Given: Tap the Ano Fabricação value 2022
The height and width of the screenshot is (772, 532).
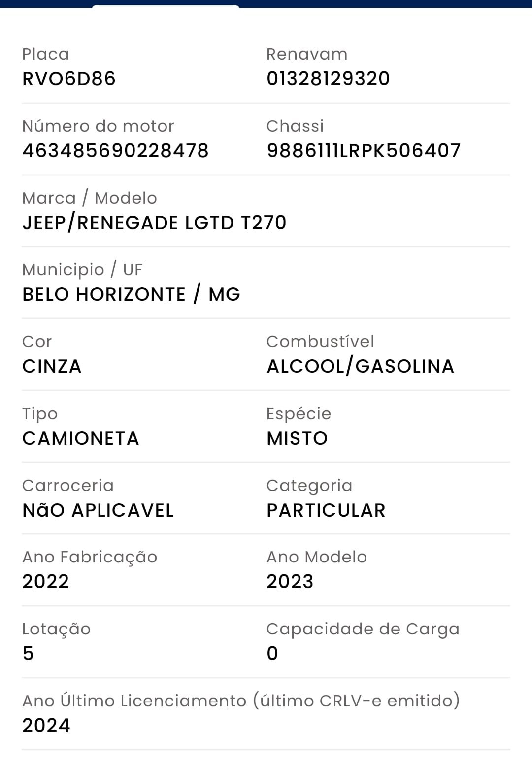Looking at the screenshot, I should 46,582.
